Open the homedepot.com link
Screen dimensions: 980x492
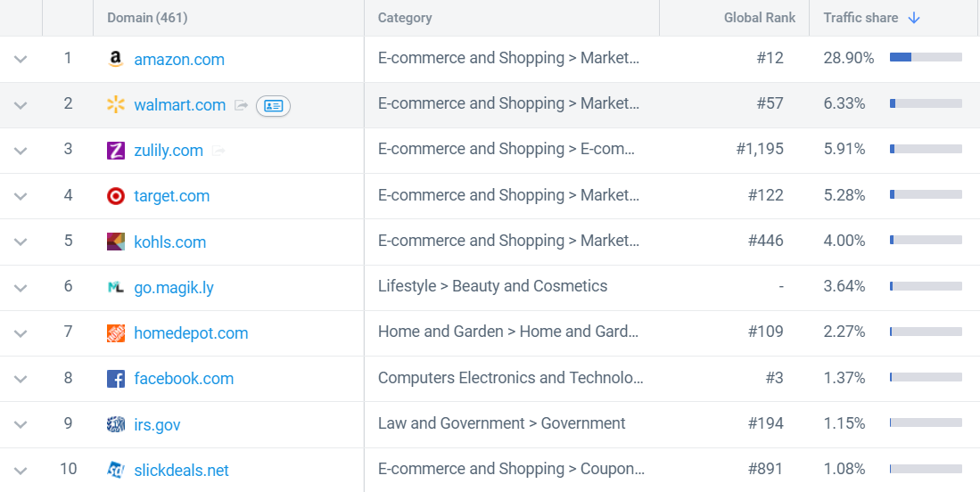pos(191,333)
